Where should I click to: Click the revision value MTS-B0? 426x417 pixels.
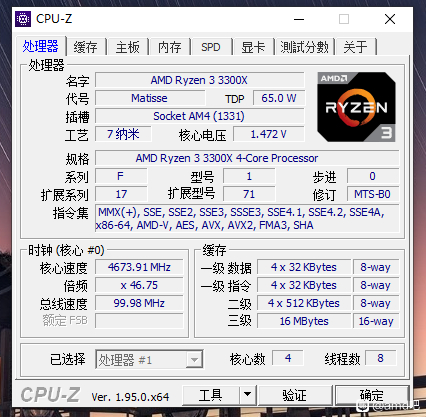pos(373,194)
